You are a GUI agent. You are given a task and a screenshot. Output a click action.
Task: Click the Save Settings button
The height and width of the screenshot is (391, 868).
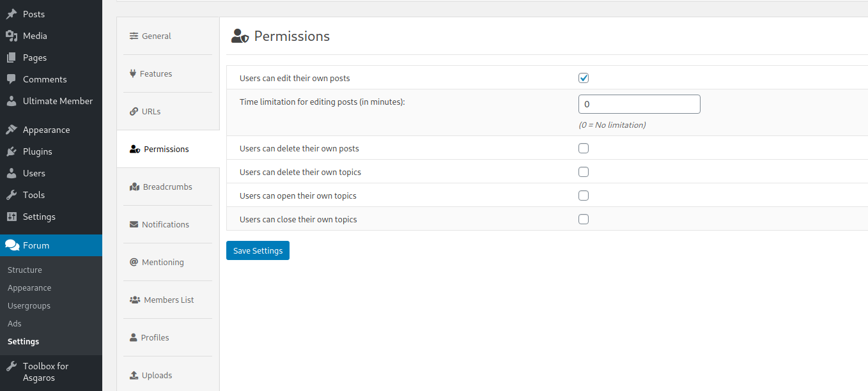(x=258, y=250)
